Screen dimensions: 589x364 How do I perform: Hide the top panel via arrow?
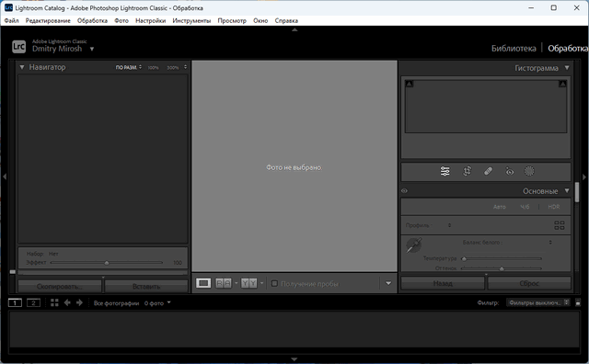294,29
